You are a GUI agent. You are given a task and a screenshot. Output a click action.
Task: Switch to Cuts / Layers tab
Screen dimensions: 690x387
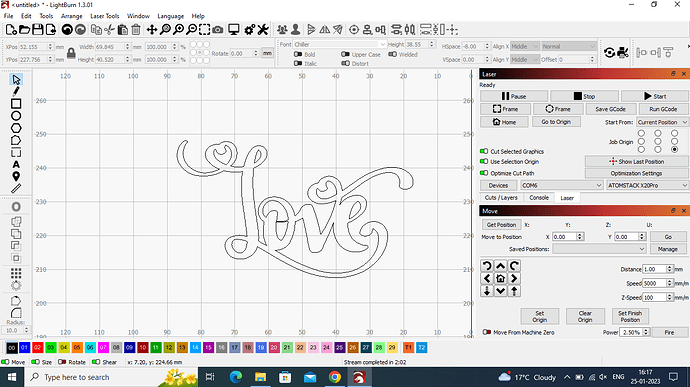(x=501, y=198)
